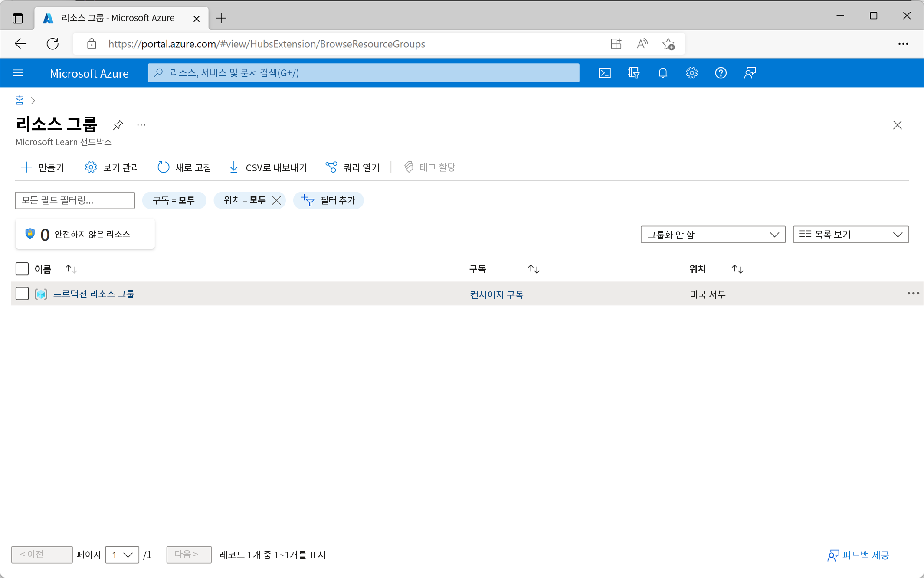Click the < 이전 previous page button
924x578 pixels.
click(42, 555)
